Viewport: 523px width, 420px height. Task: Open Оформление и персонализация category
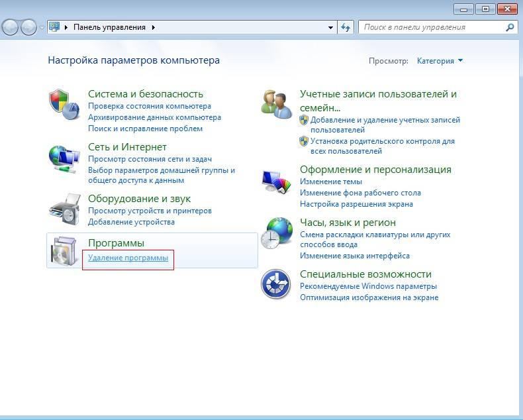click(375, 170)
